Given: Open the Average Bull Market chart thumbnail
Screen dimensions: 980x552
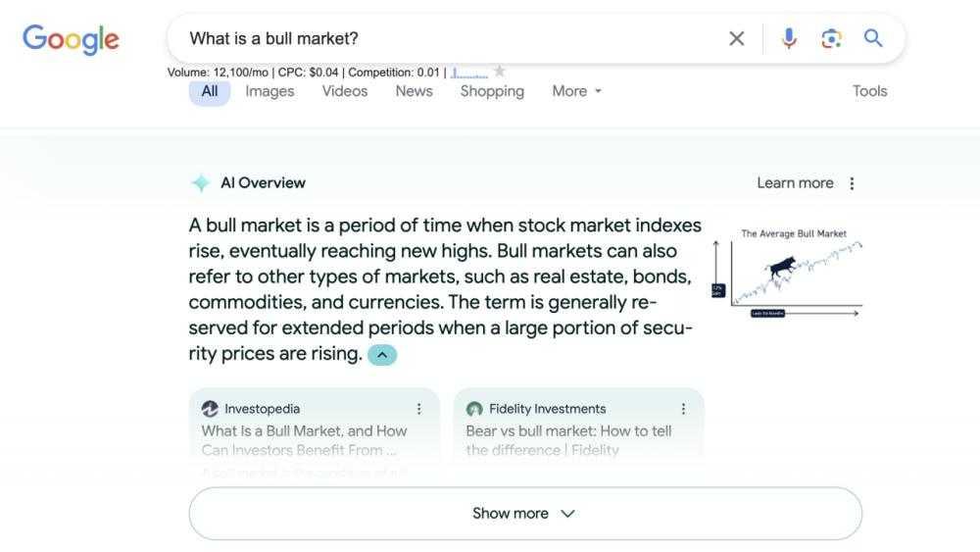Looking at the screenshot, I should tap(789, 275).
